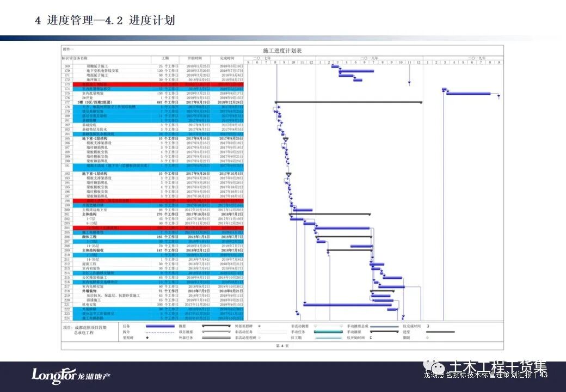
Task: Click the blue '任务' bar sample in legend
Action: click(x=160, y=326)
